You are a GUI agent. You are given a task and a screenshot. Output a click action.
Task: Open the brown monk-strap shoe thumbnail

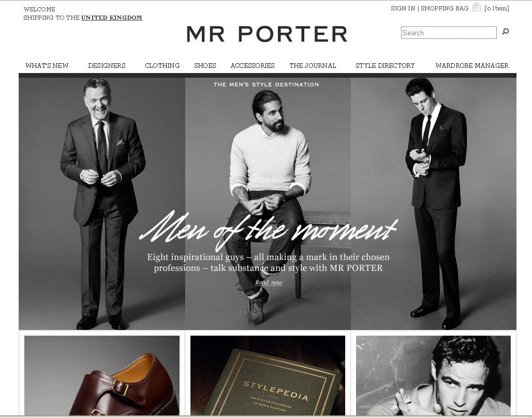102,375
